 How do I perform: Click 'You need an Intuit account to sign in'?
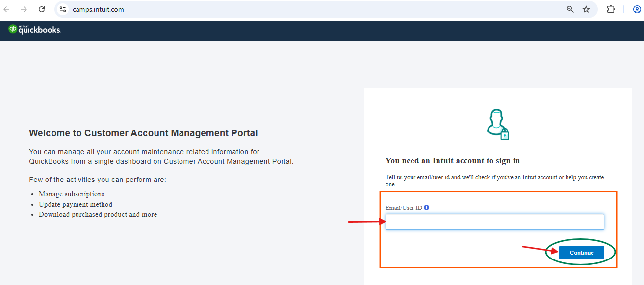(453, 161)
